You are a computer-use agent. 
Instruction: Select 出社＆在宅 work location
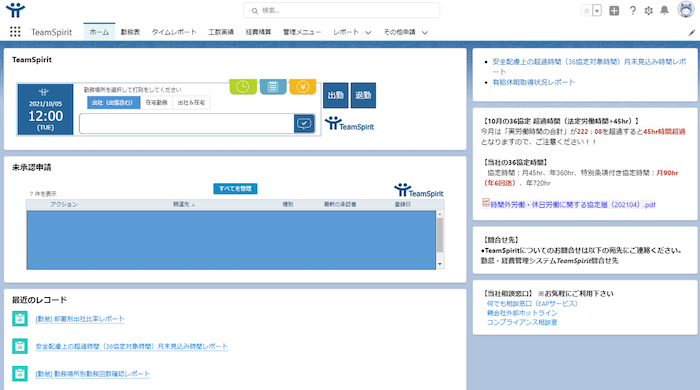coord(191,103)
